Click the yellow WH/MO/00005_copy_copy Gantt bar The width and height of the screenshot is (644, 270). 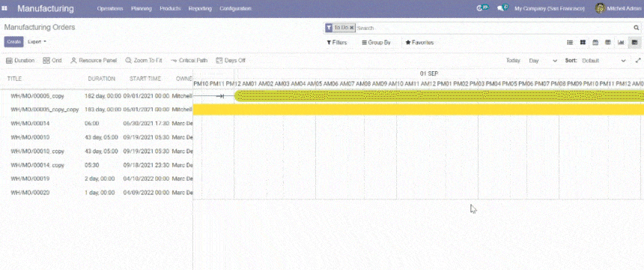(x=418, y=109)
